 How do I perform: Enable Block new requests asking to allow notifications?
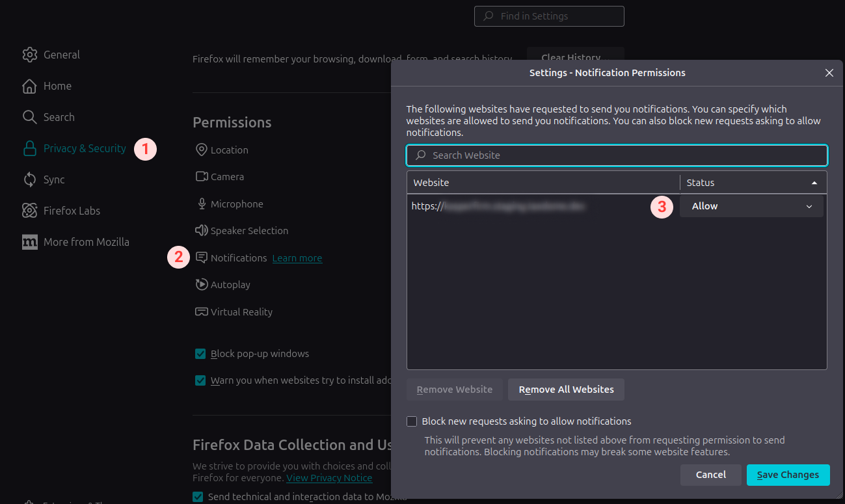point(412,421)
